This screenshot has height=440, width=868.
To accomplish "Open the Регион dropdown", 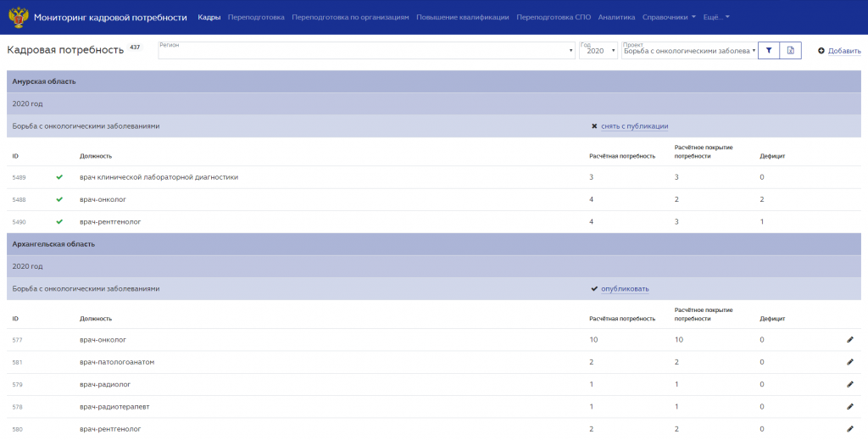I will click(x=366, y=50).
